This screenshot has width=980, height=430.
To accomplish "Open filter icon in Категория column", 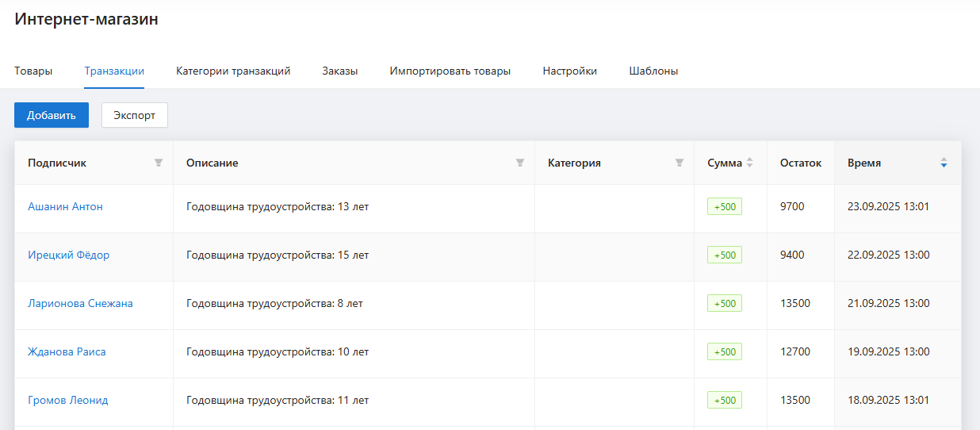I will pyautogui.click(x=679, y=163).
